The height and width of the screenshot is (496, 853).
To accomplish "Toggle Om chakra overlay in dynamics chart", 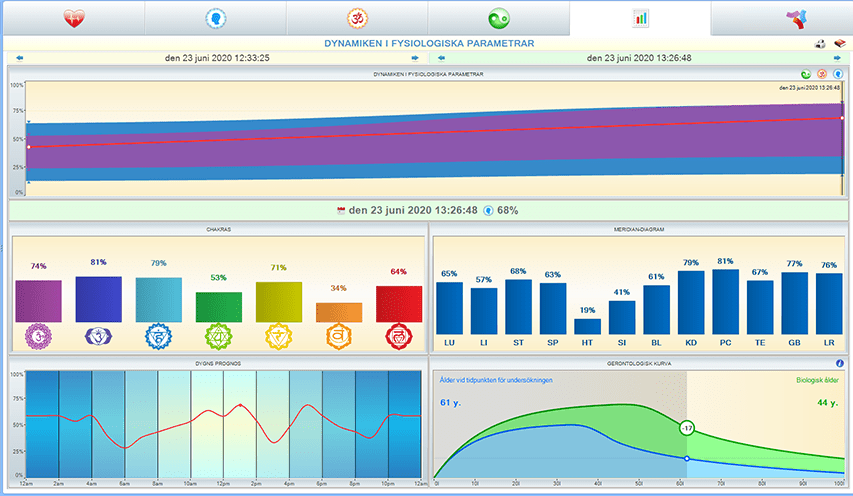I will (x=821, y=74).
